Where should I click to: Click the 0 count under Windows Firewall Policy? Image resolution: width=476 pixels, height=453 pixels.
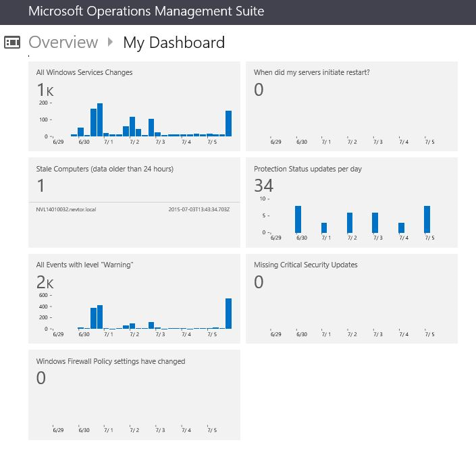pyautogui.click(x=41, y=378)
